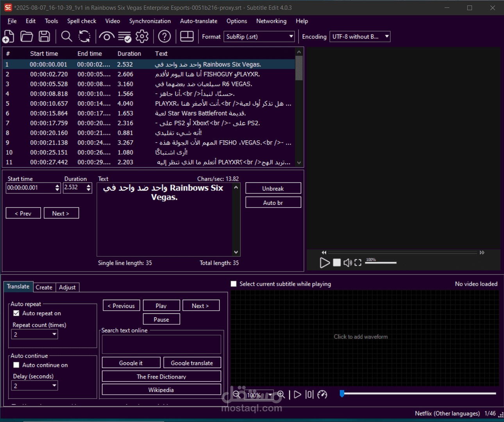Click the Replace arrows icon in toolbar
The height and width of the screenshot is (422, 504).
84,36
